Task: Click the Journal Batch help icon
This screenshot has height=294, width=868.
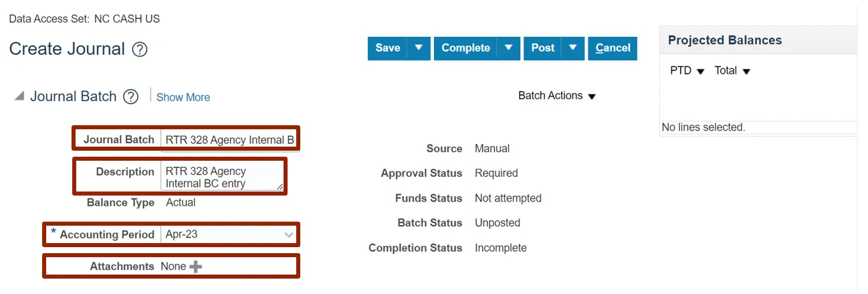Action: (x=131, y=96)
